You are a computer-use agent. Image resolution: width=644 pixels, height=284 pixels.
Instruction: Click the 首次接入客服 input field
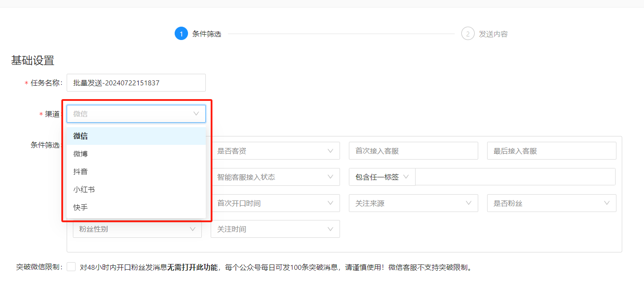point(413,151)
